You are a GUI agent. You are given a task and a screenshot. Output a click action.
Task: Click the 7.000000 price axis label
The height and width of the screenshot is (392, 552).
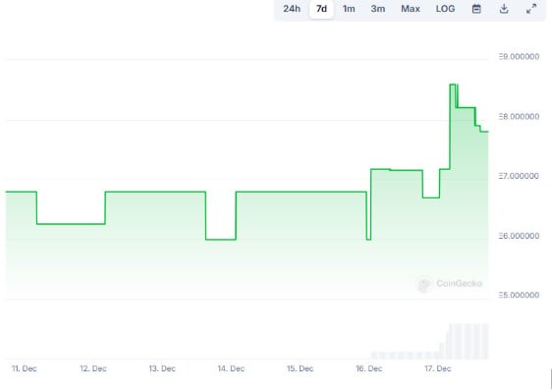pyautogui.click(x=519, y=176)
